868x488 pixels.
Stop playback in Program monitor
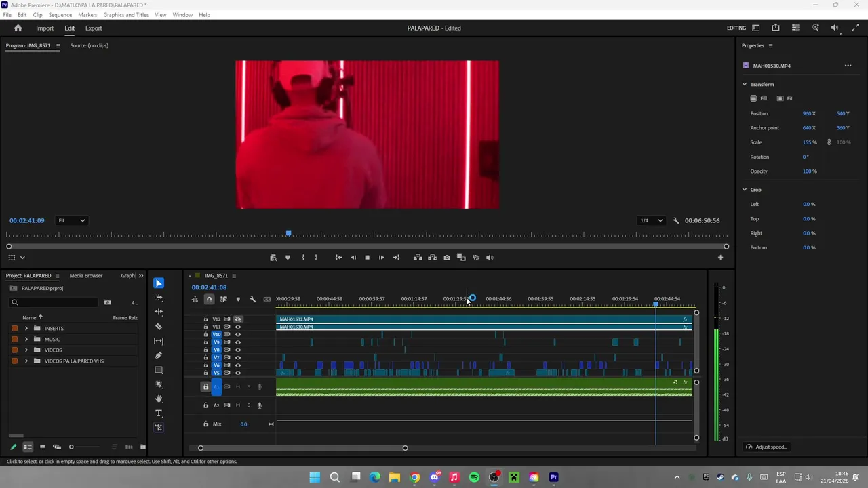367,258
